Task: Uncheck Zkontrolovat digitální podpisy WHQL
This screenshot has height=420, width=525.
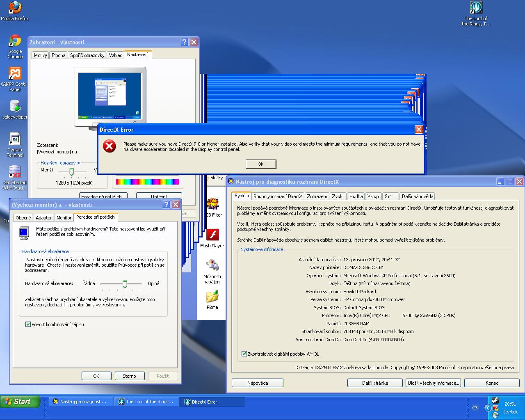Action: pos(244,354)
